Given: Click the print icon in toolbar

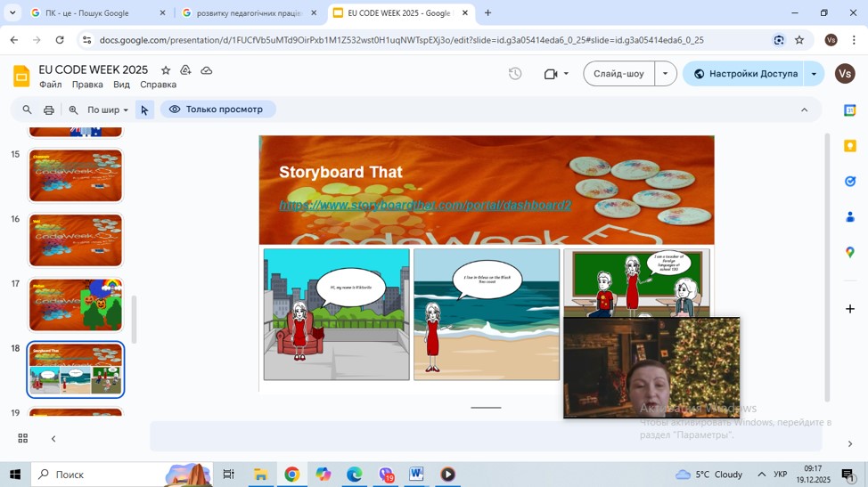Looking at the screenshot, I should 49,110.
